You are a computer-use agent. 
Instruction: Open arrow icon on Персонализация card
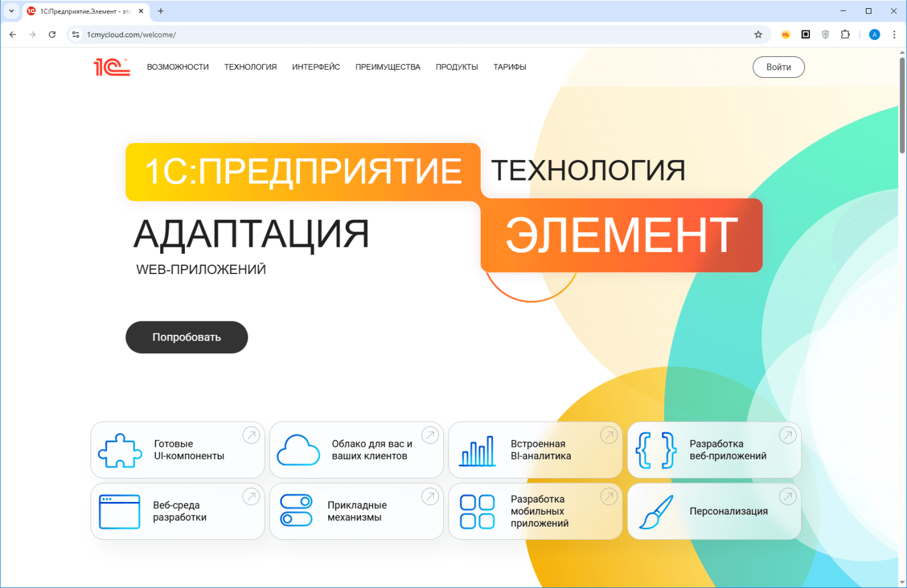click(x=788, y=497)
